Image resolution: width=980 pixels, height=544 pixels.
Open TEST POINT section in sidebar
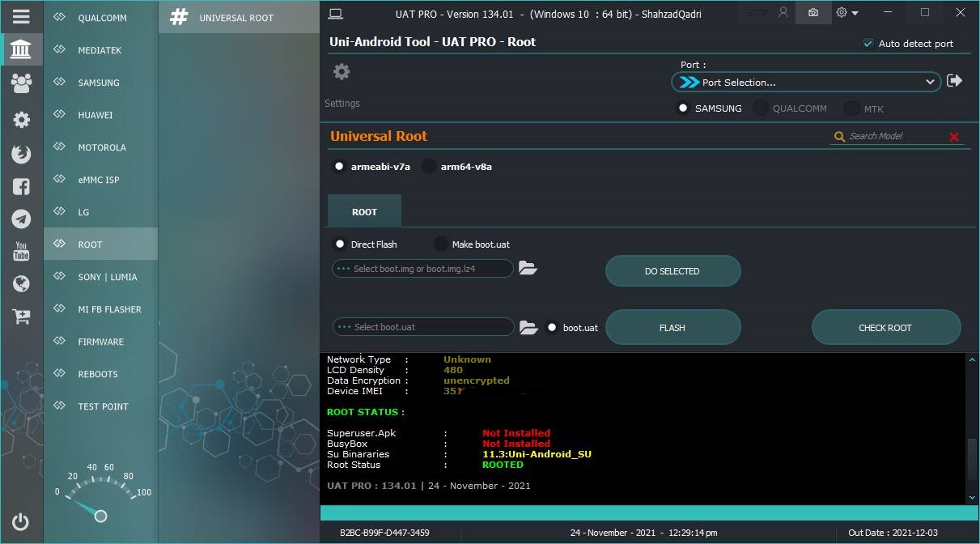click(x=101, y=406)
